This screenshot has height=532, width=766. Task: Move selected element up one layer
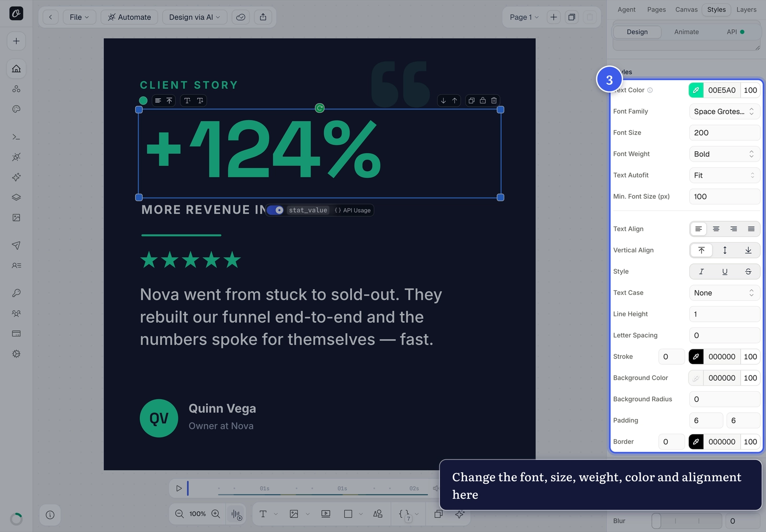coord(455,101)
